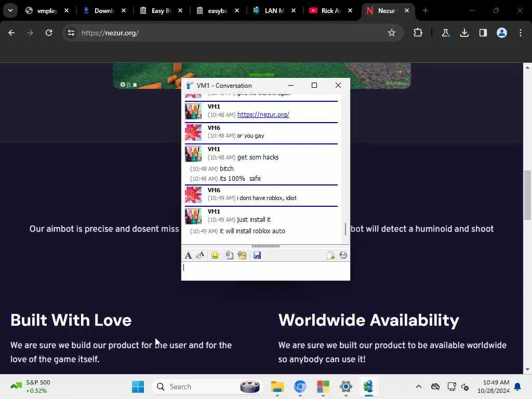Image resolution: width=532 pixels, height=399 pixels.
Task: Open File Explorer from the taskbar
Action: pos(277,387)
